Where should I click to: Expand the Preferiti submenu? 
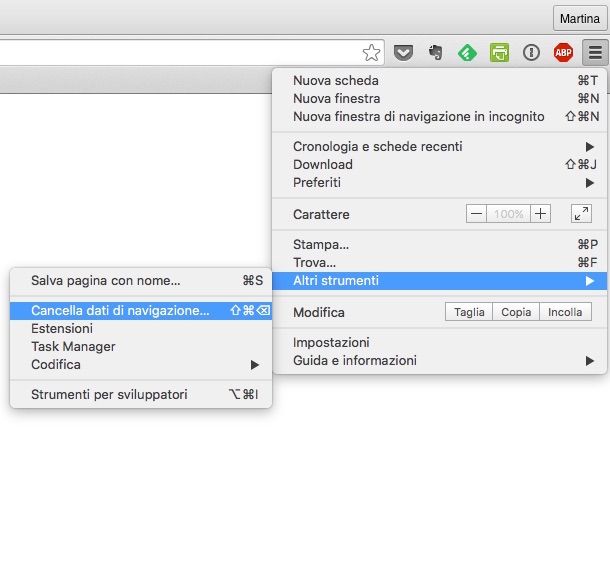[x=440, y=182]
